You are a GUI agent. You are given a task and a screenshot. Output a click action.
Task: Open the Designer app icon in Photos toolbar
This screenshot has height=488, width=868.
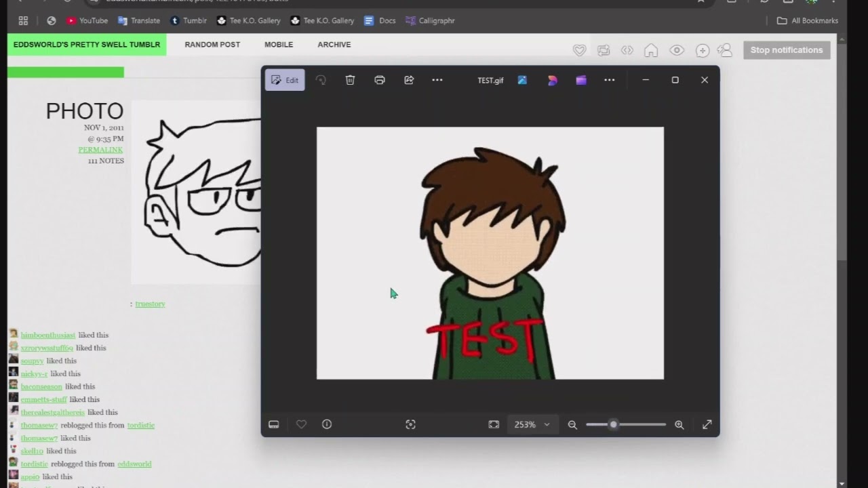pos(552,80)
